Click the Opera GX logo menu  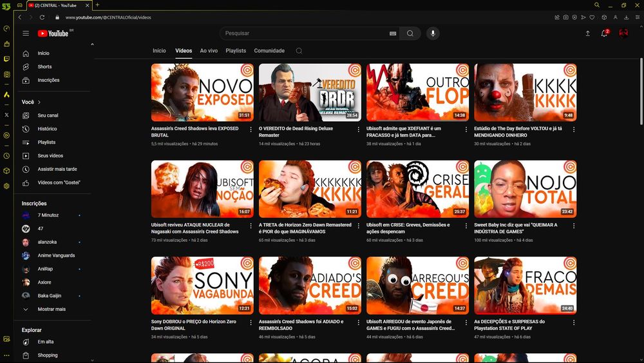[6, 6]
